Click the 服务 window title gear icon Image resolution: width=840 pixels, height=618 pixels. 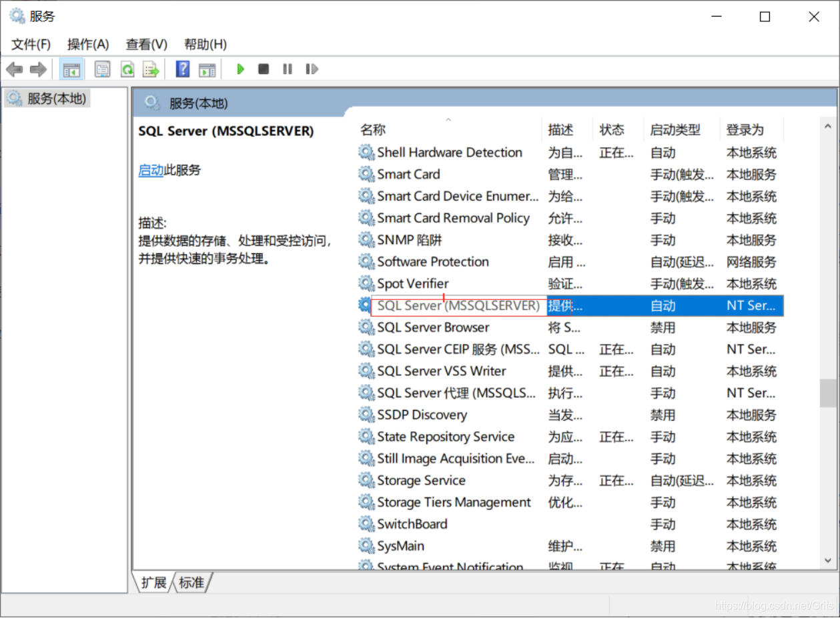tap(17, 16)
